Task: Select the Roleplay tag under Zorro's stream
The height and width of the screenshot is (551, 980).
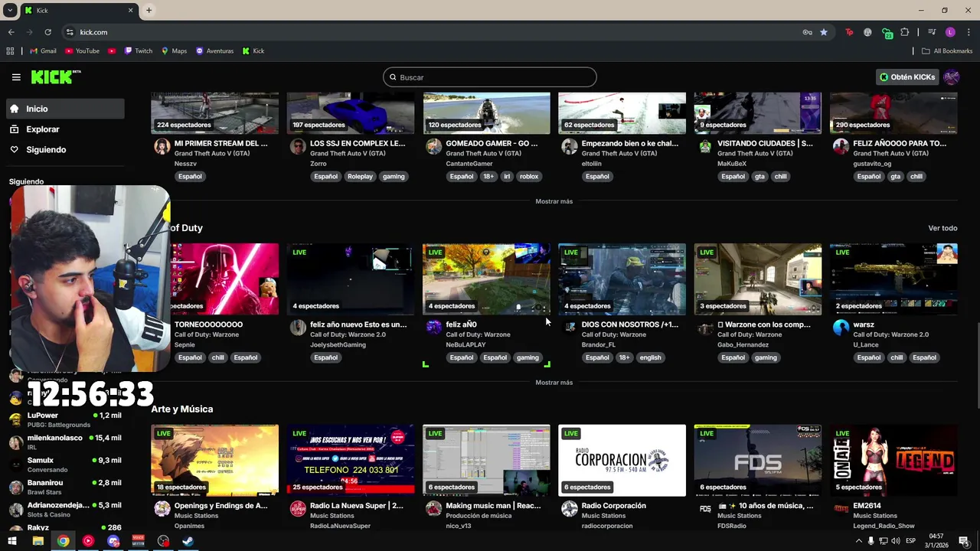Action: click(x=360, y=177)
